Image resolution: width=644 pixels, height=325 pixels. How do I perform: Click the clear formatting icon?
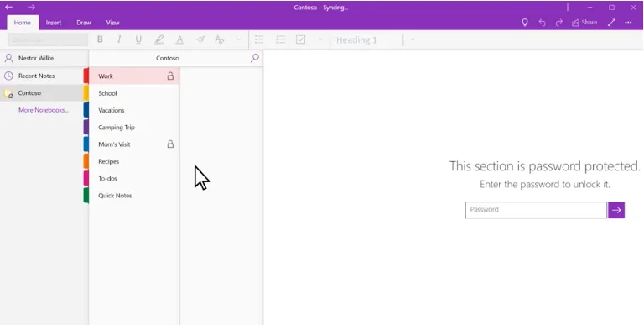[200, 39]
